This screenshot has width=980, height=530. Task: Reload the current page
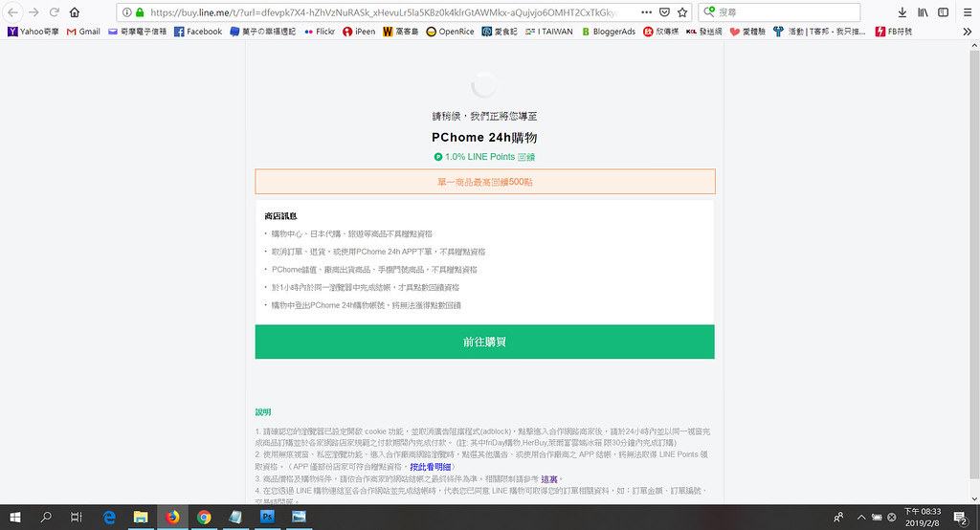55,12
